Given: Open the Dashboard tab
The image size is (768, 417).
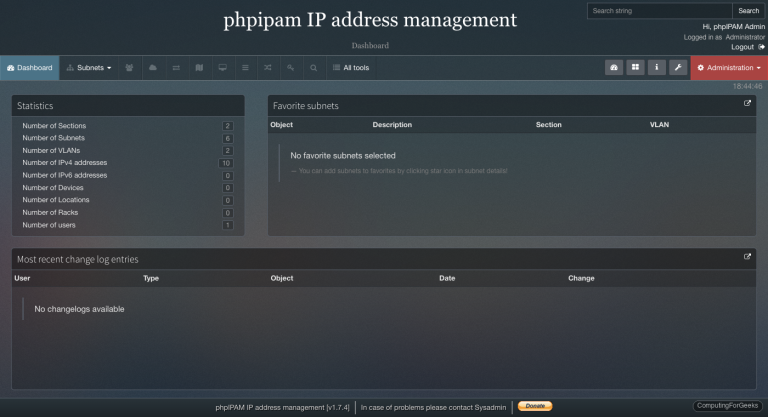Looking at the screenshot, I should [x=29, y=68].
